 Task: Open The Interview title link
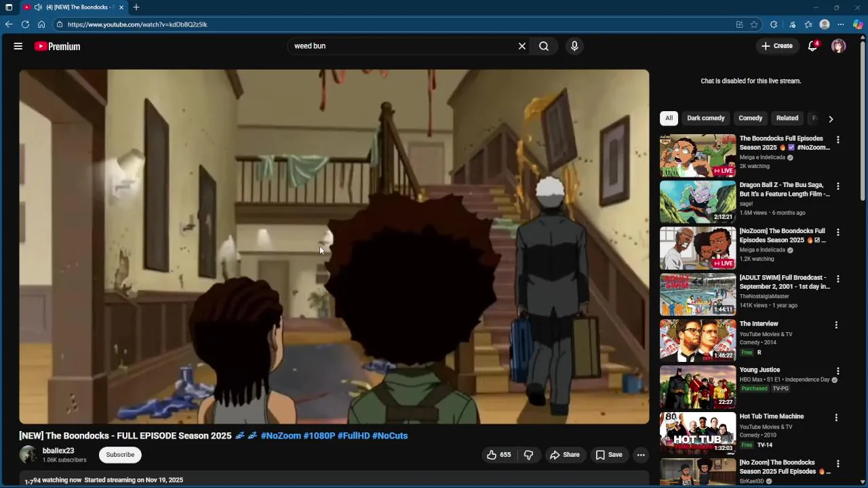point(759,324)
